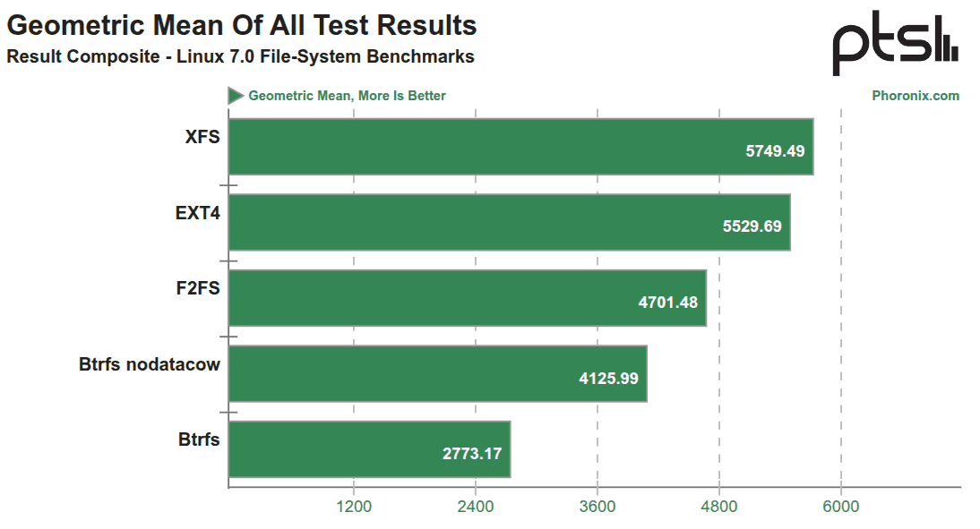This screenshot has width=980, height=529.
Task: Click the 6000 x-axis tick label
Action: 840,507
